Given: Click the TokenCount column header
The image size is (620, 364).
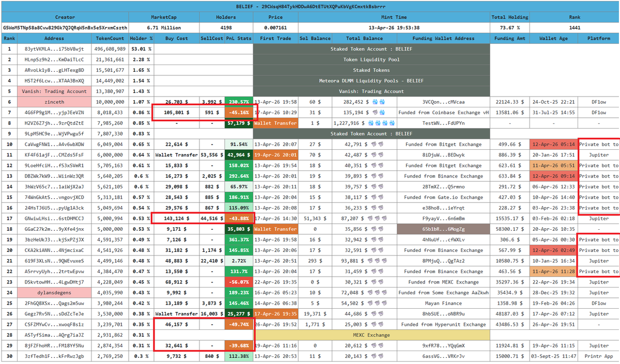Looking at the screenshot, I should 110,38.
